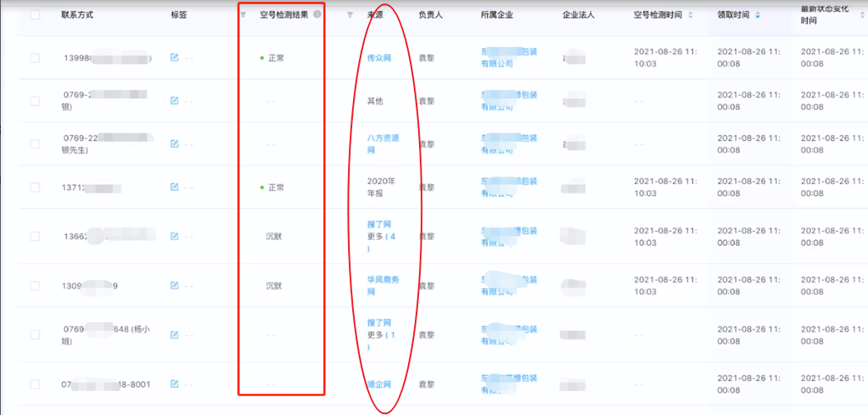Click 袁黎 in the 顺企网 row
Image resolution: width=868 pixels, height=415 pixels.
point(426,384)
